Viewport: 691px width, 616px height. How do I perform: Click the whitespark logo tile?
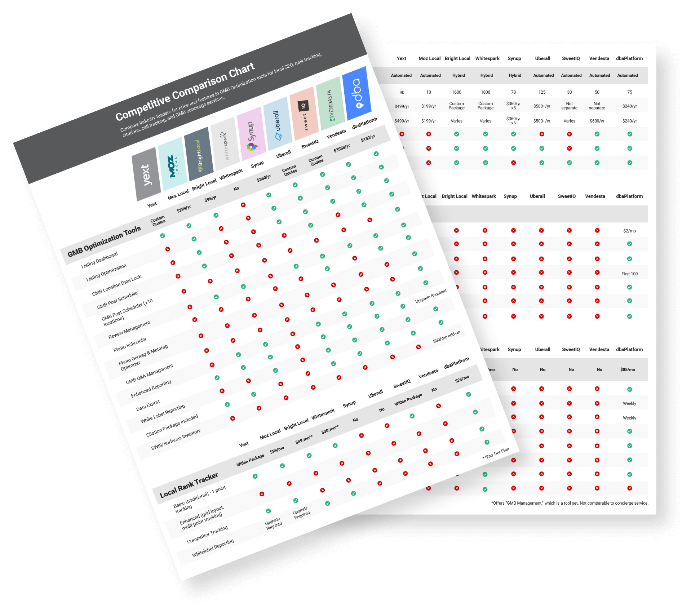pyautogui.click(x=225, y=144)
